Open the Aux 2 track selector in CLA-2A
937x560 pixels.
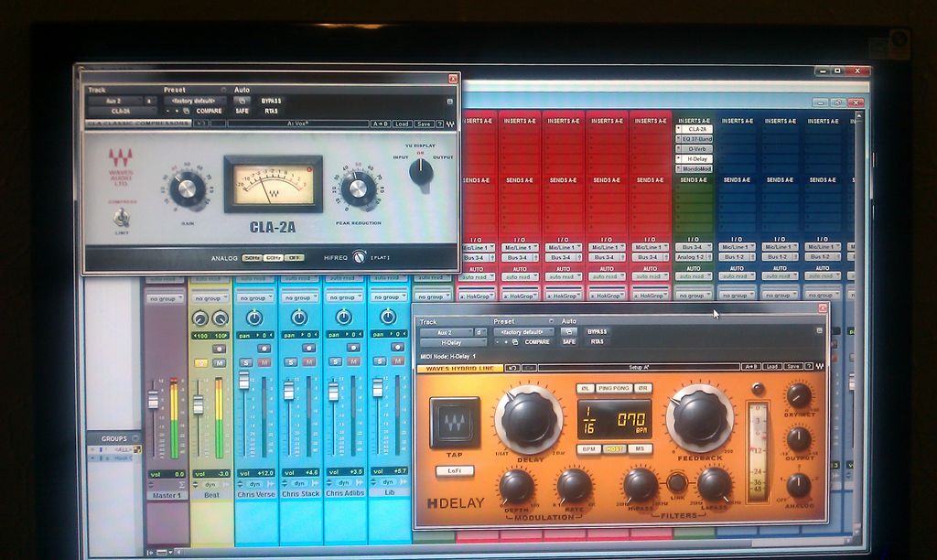tap(115, 101)
